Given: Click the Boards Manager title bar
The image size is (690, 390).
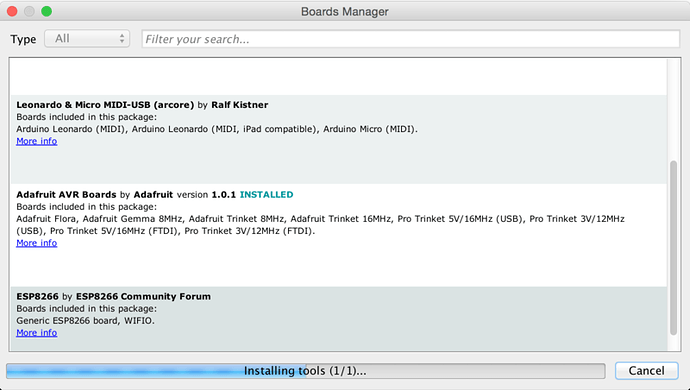Looking at the screenshot, I should 345,11.
